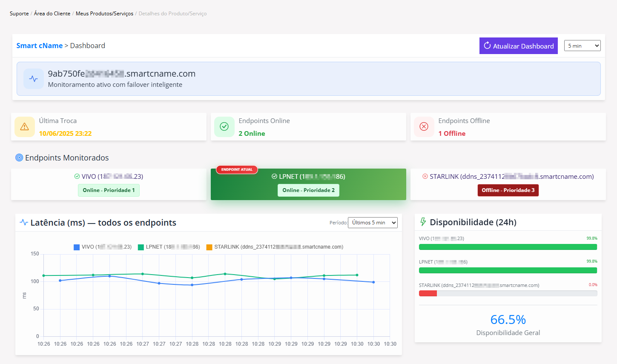Click the warning triangle icon on Última Troca card
Screen dimensions: 617x364
[24, 126]
